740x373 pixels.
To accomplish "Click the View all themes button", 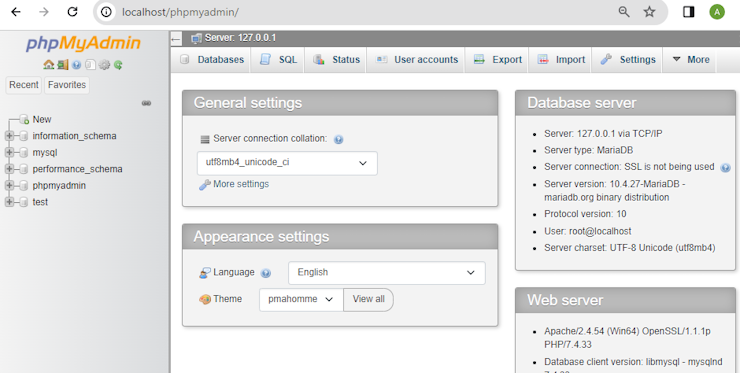I will pyautogui.click(x=368, y=299).
